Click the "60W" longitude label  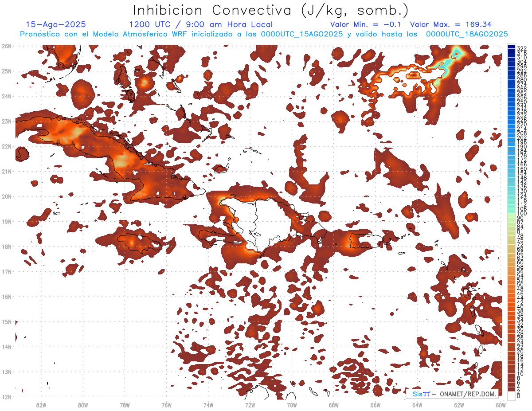coord(501,405)
